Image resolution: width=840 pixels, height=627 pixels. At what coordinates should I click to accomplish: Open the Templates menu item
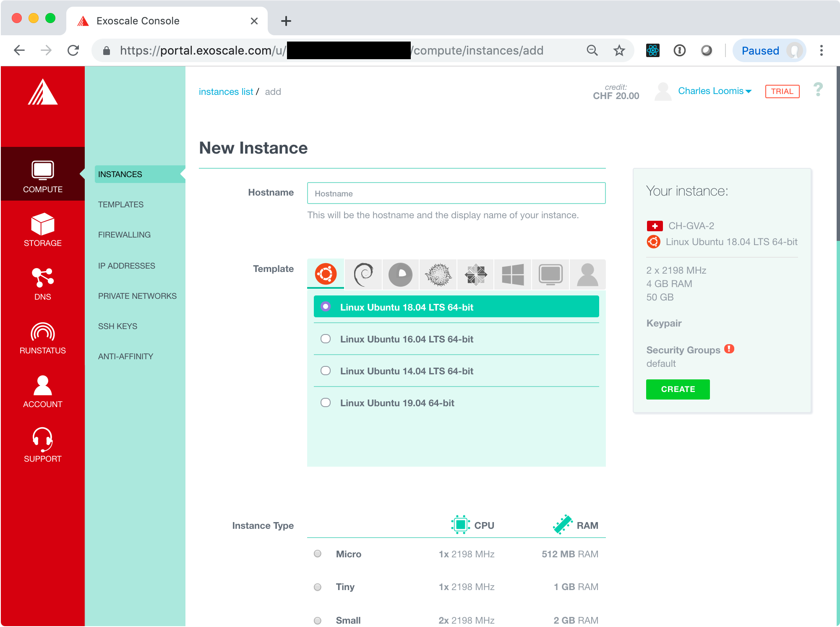tap(121, 204)
